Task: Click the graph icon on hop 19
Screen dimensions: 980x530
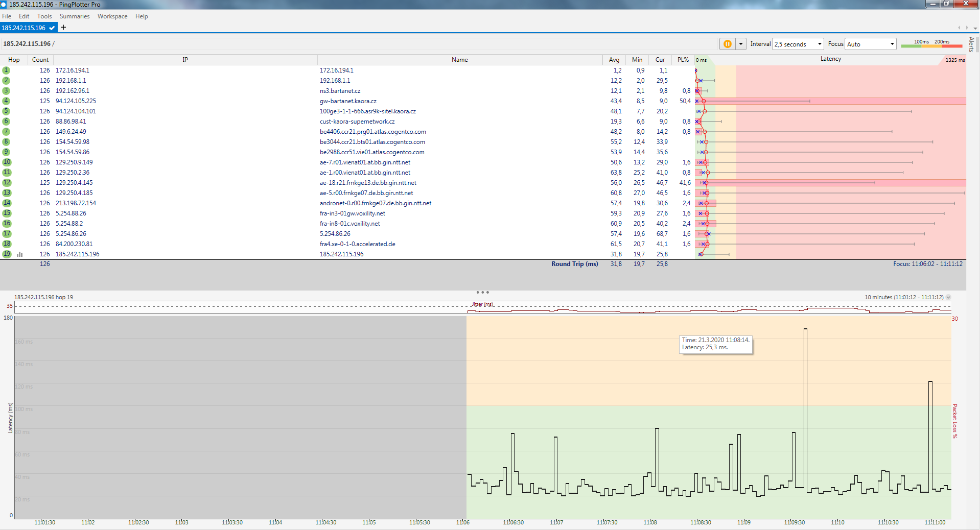Action: [x=20, y=254]
